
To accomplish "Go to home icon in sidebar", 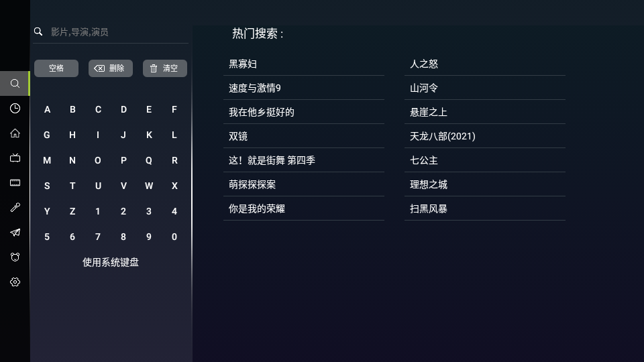I will (15, 133).
